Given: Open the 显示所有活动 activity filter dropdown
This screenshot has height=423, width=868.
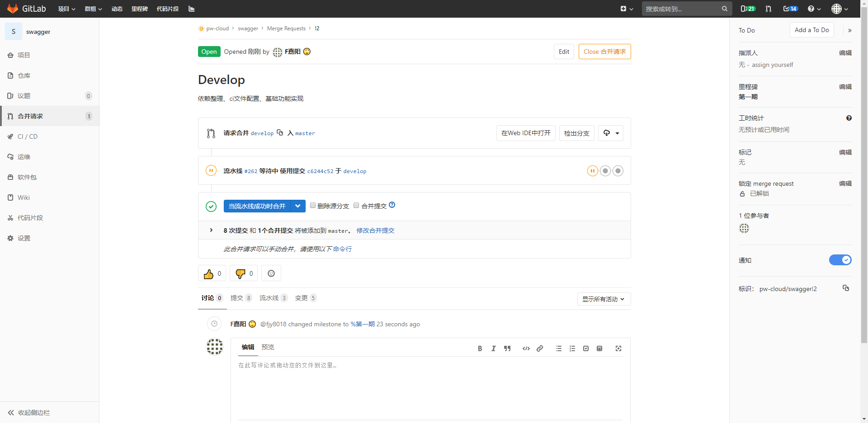Looking at the screenshot, I should [604, 299].
